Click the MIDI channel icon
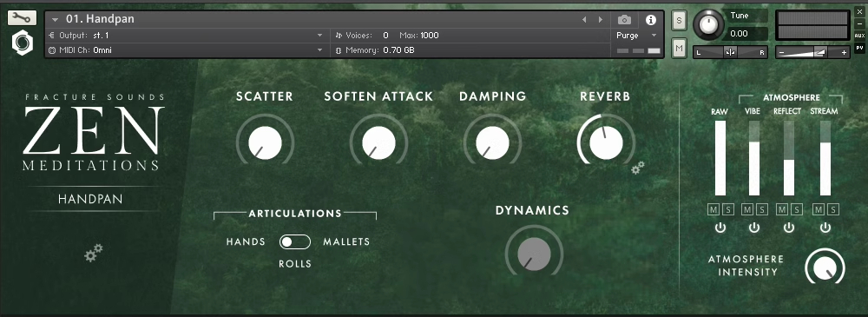This screenshot has height=317, width=868. pos(51,50)
